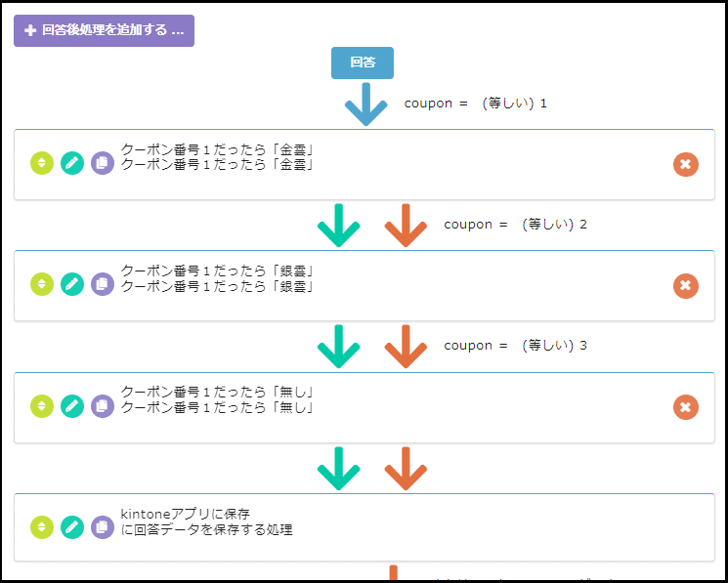This screenshot has height=583, width=728.
Task: Delete the 無し process with X icon
Action: pos(686,407)
